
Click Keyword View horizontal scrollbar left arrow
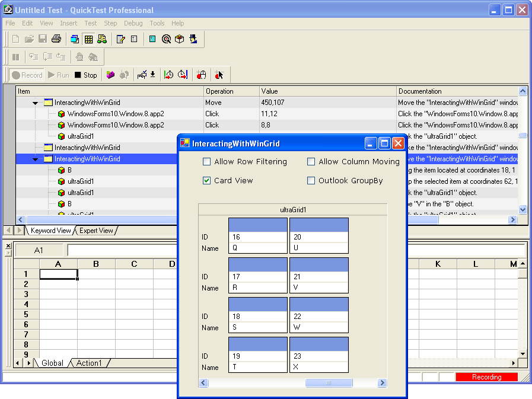(21, 219)
